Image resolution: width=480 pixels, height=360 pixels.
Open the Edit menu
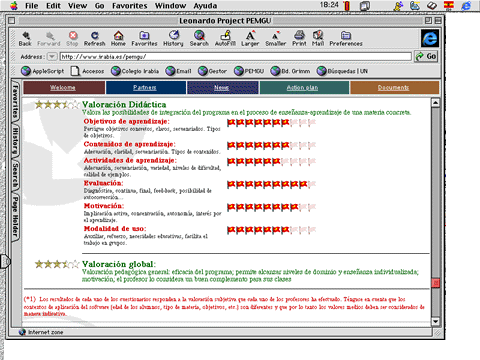(x=53, y=6)
